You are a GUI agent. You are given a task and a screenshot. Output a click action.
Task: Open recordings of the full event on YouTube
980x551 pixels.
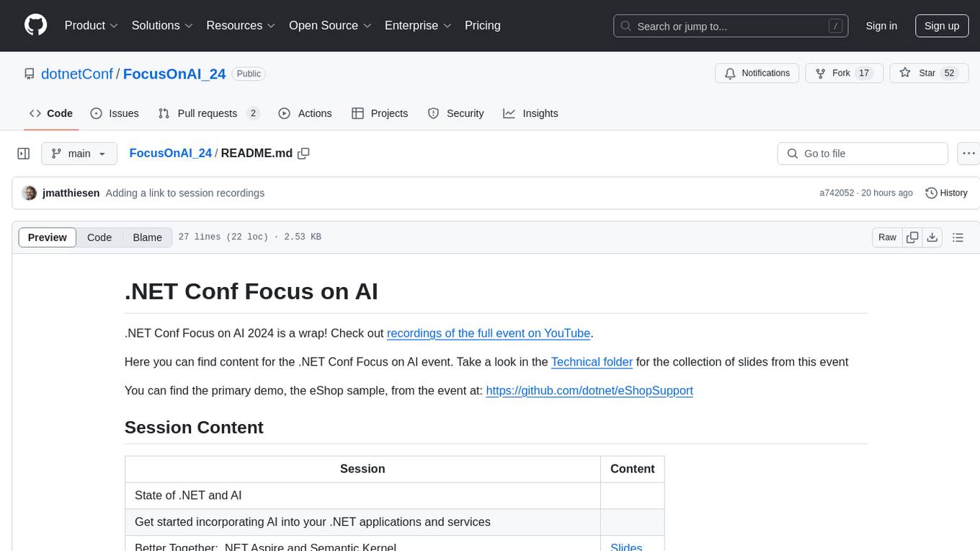pyautogui.click(x=489, y=333)
